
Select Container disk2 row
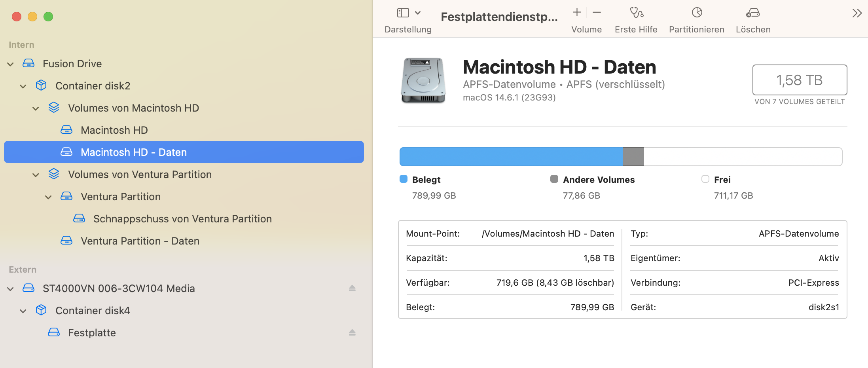184,85
